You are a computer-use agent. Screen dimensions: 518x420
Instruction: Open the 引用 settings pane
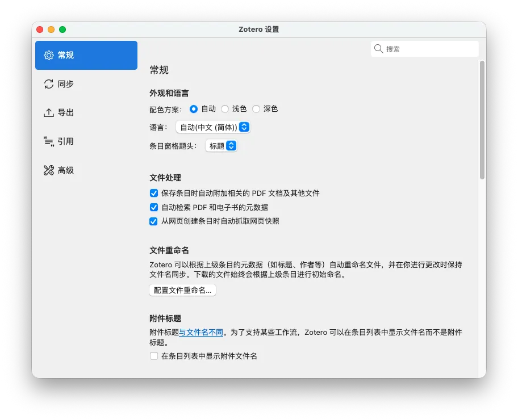pos(86,142)
